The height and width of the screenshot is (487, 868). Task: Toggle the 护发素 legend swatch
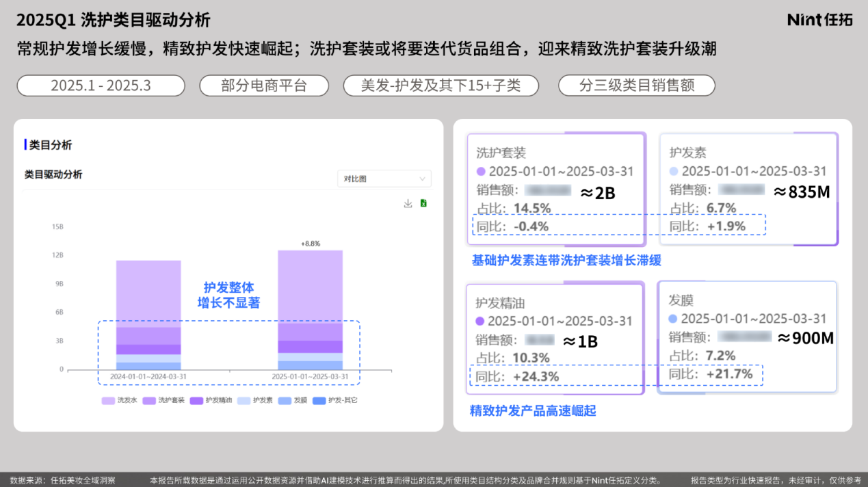point(244,400)
